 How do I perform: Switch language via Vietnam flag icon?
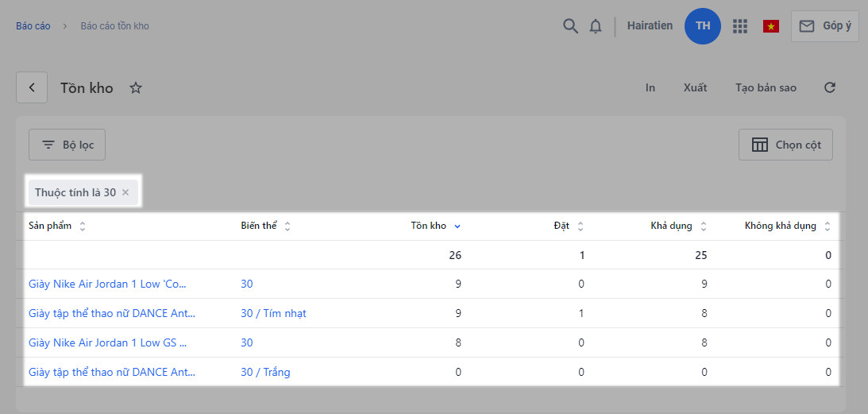click(770, 26)
